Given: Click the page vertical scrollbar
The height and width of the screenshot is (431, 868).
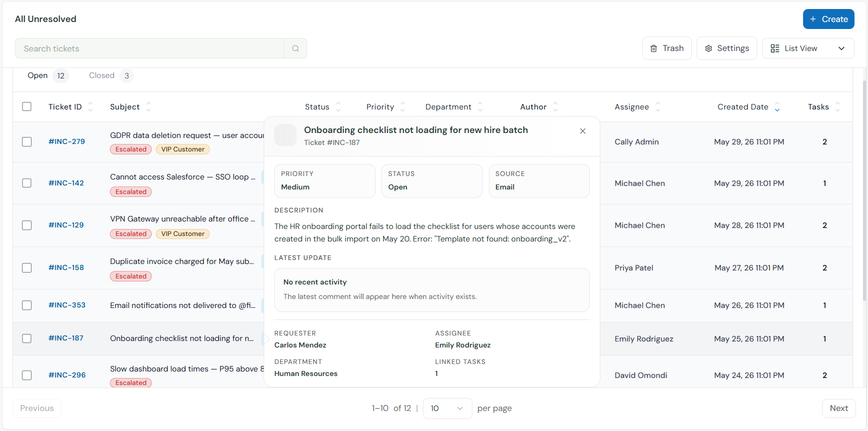Looking at the screenshot, I should (x=865, y=190).
